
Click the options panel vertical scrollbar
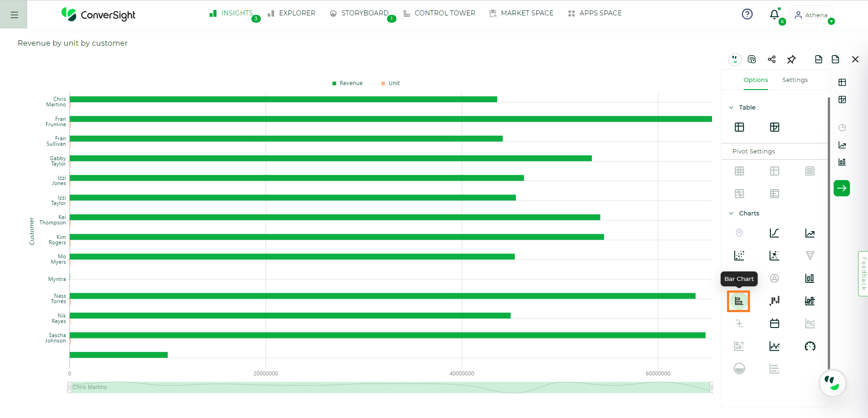click(829, 233)
